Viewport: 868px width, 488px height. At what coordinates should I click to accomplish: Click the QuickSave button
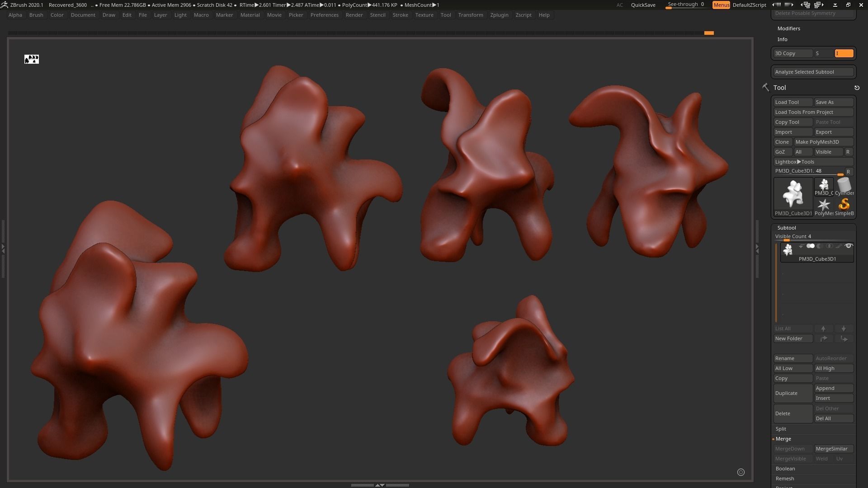(x=643, y=5)
